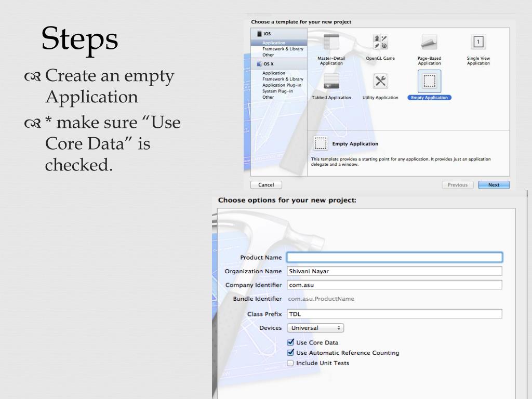This screenshot has width=532, height=399.
Task: Click the 'Use Core Data' checkbox label
Action: tap(317, 342)
